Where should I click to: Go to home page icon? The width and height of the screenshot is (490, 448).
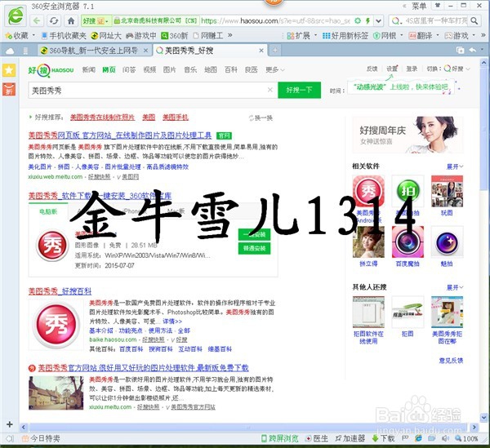point(71,21)
